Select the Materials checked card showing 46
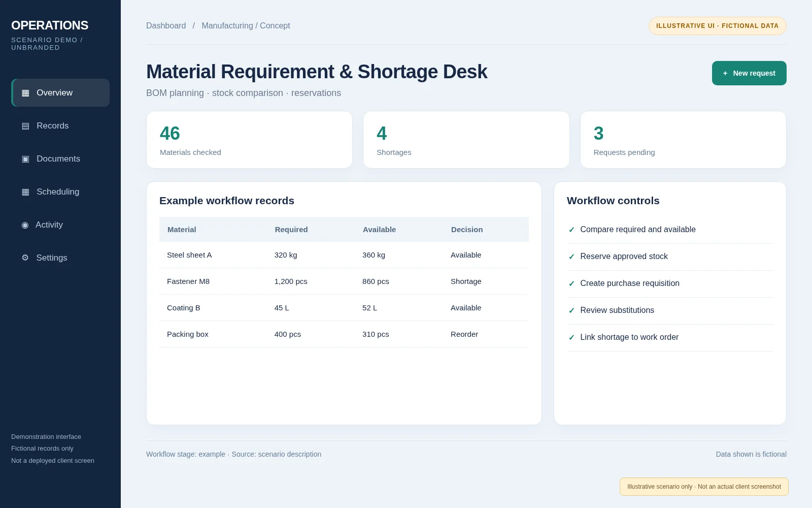 pyautogui.click(x=249, y=140)
